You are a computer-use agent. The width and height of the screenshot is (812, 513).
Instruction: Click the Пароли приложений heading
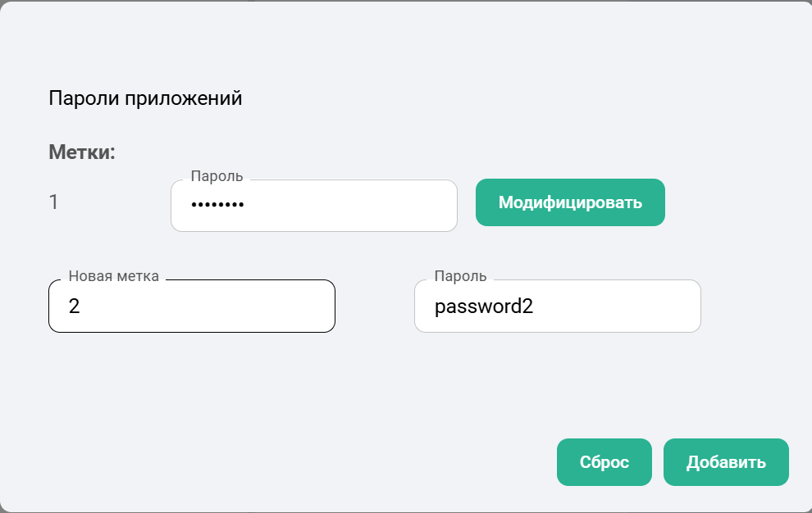(145, 98)
